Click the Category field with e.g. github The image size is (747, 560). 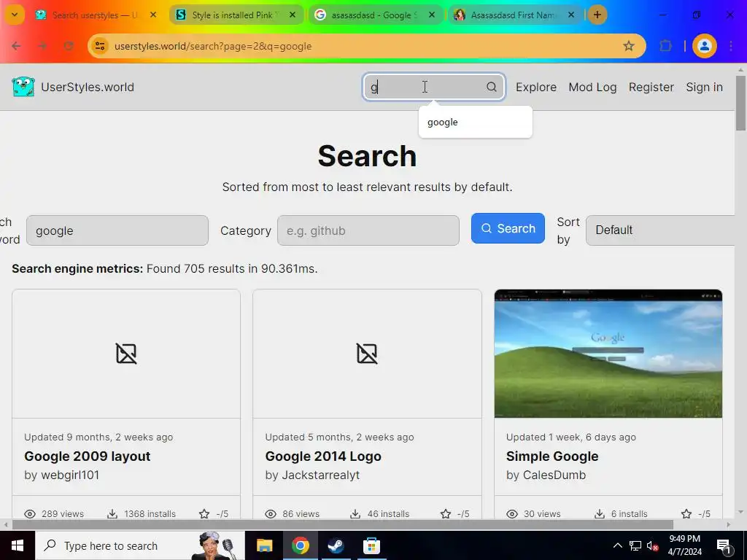point(368,230)
